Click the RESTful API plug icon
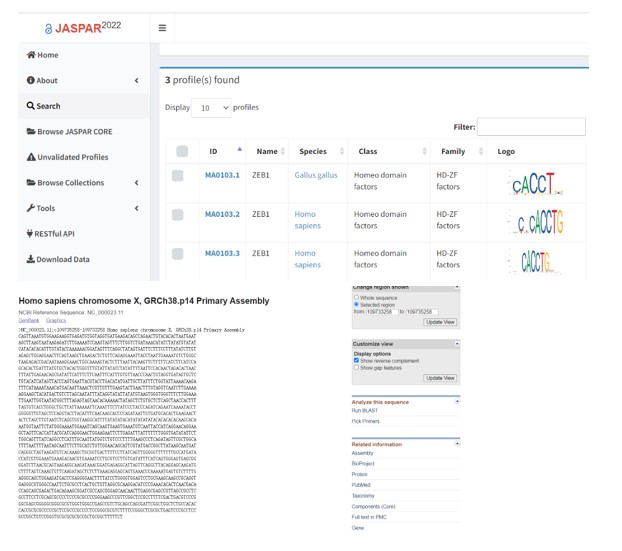The image size is (622, 551). coord(31,234)
